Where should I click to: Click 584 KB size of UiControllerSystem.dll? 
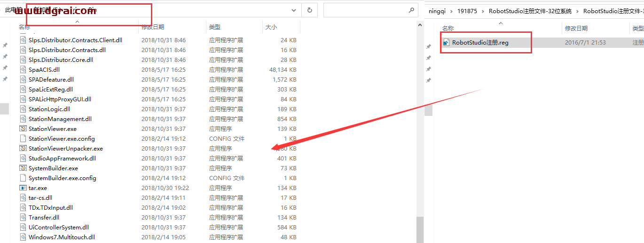click(287, 228)
